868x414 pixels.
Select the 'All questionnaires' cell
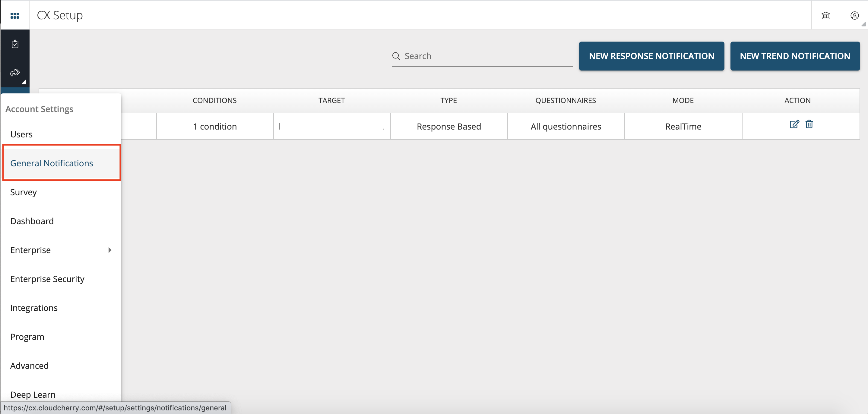[x=566, y=126]
